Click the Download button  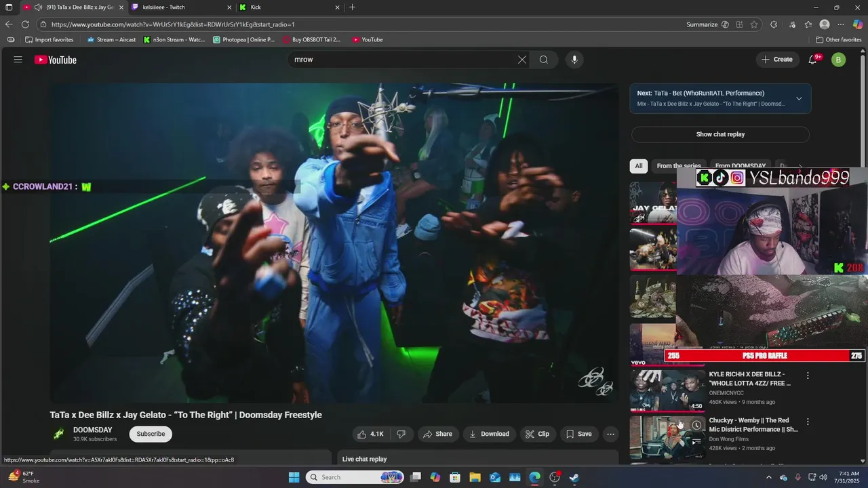coord(489,434)
